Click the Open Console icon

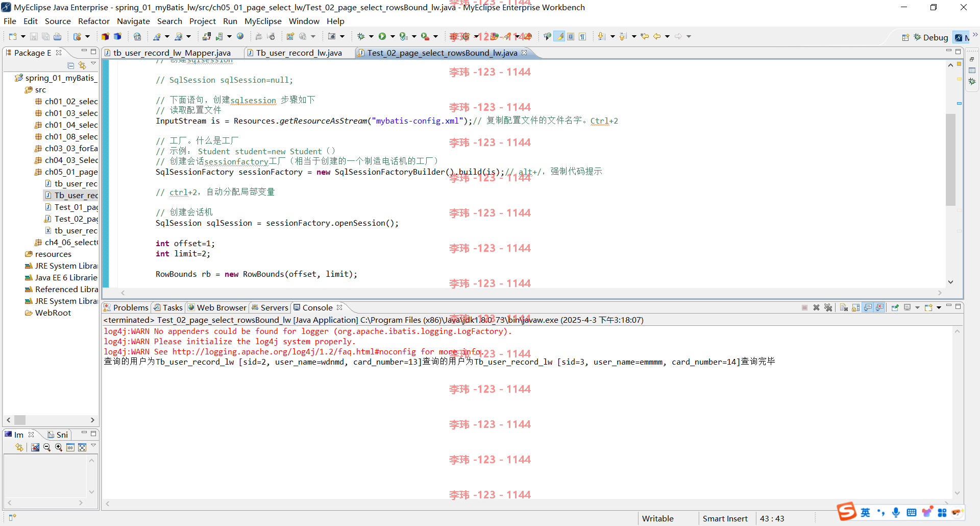[x=928, y=307]
